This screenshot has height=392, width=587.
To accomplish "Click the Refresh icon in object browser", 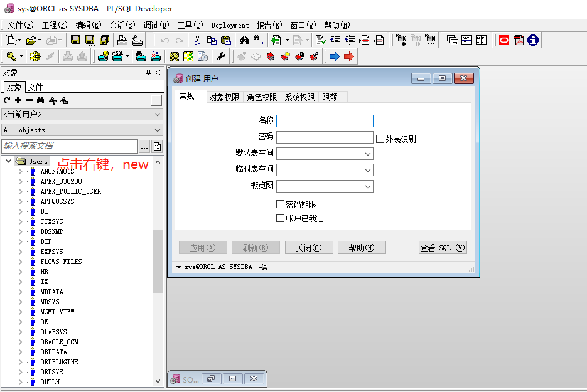I will pos(7,100).
